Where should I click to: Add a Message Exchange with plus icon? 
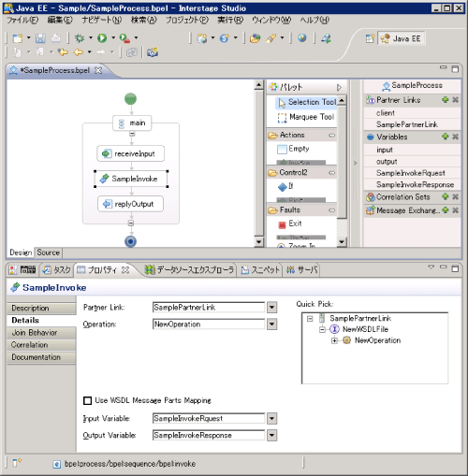coord(446,210)
